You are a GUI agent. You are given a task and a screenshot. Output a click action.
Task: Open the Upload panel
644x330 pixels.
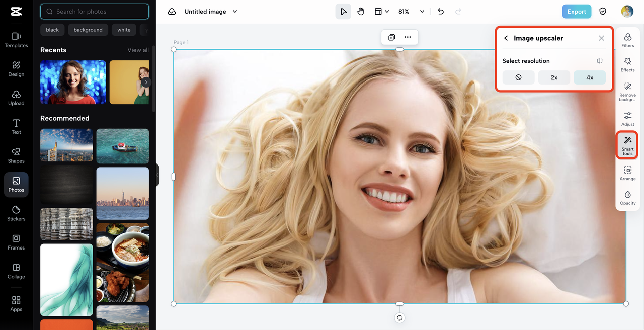pos(16,98)
